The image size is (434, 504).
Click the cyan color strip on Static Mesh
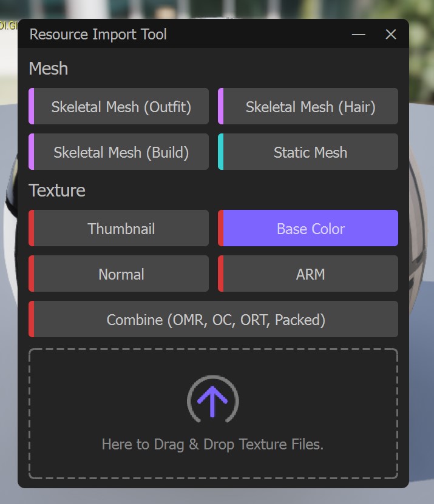tap(221, 152)
